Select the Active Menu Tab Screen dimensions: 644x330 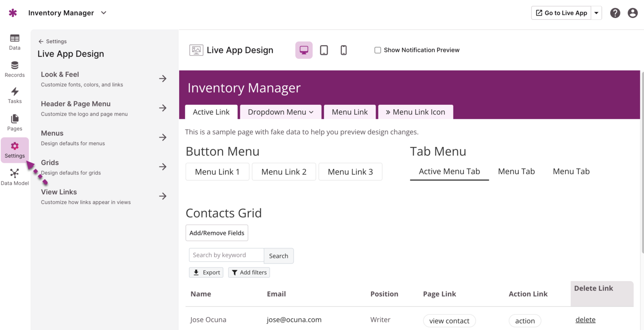click(449, 171)
